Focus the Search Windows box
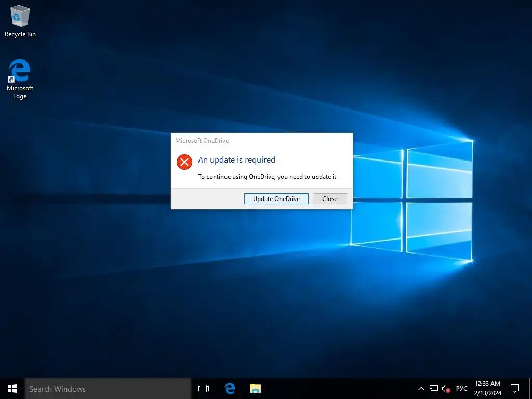The height and width of the screenshot is (399, 532). 108,389
